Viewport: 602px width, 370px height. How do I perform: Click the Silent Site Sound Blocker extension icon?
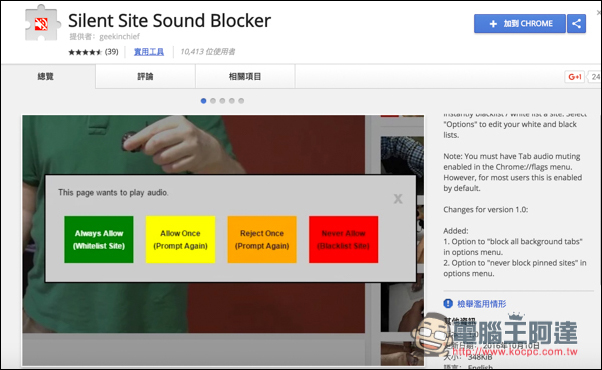click(43, 24)
